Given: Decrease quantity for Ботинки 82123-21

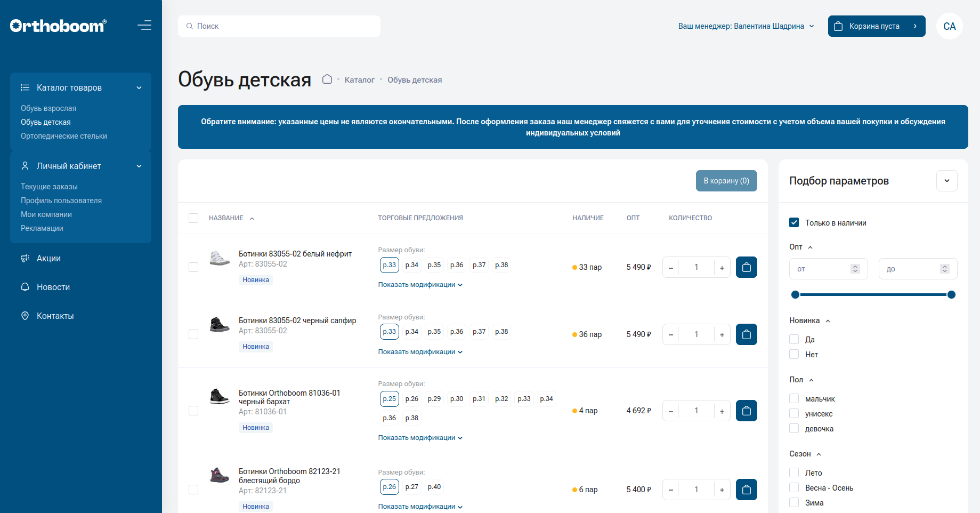Looking at the screenshot, I should coord(671,490).
